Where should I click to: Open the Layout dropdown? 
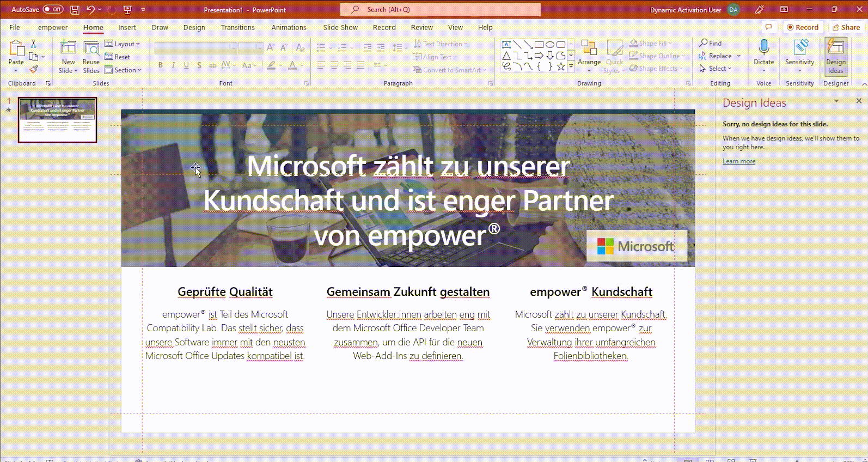[x=123, y=44]
